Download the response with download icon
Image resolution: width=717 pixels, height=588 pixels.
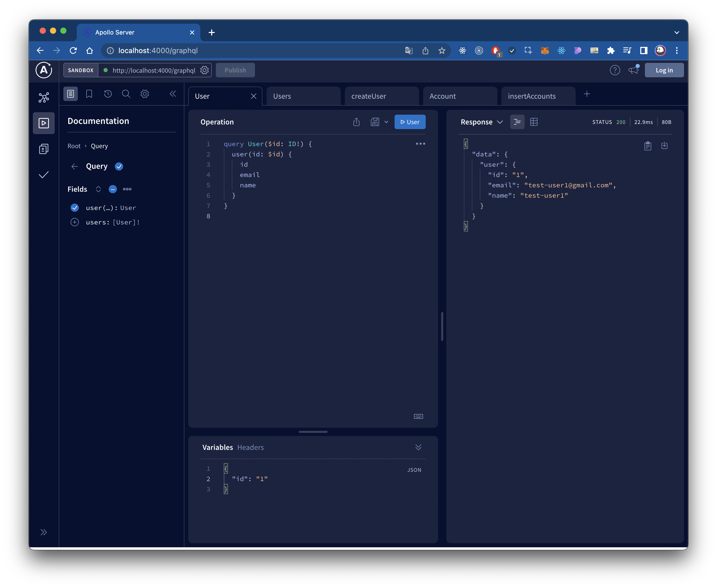click(664, 146)
